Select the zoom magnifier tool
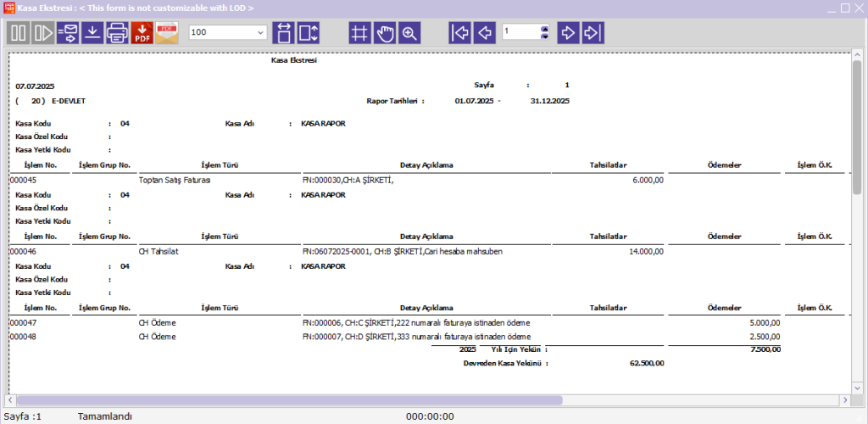This screenshot has width=868, height=424. point(409,33)
